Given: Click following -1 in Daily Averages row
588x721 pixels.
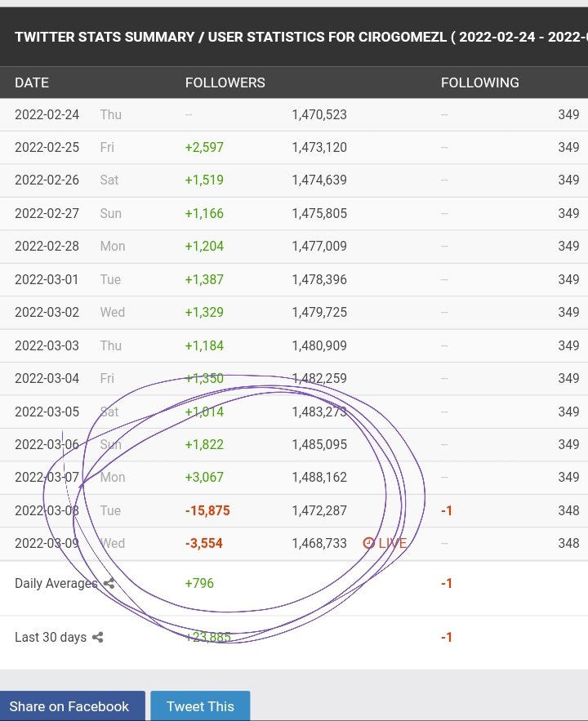Looking at the screenshot, I should [447, 584].
